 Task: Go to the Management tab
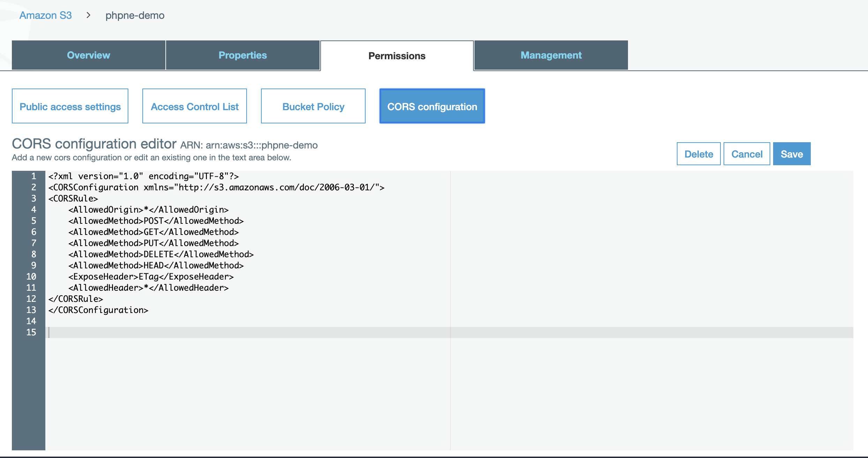[x=551, y=55]
